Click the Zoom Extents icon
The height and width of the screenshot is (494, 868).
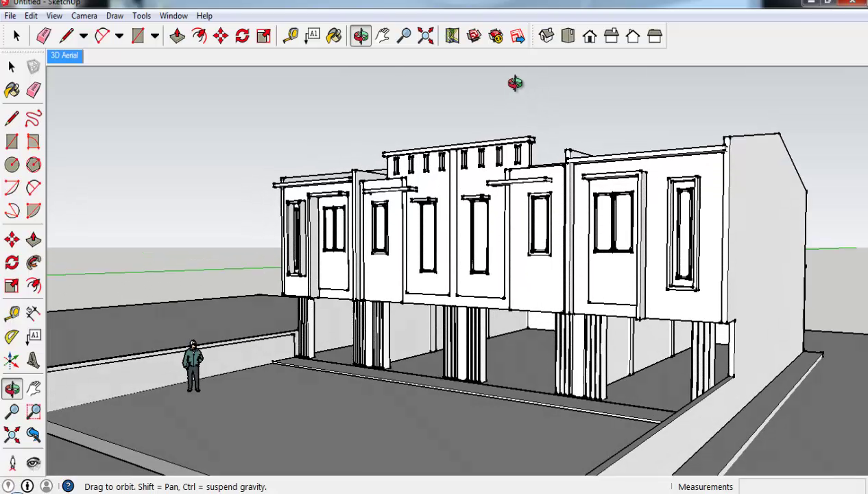pos(426,36)
